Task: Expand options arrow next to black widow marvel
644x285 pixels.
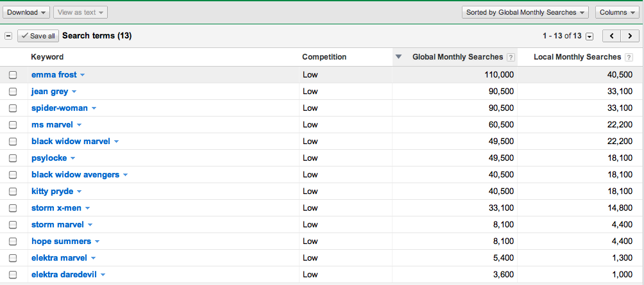Action: (116, 142)
